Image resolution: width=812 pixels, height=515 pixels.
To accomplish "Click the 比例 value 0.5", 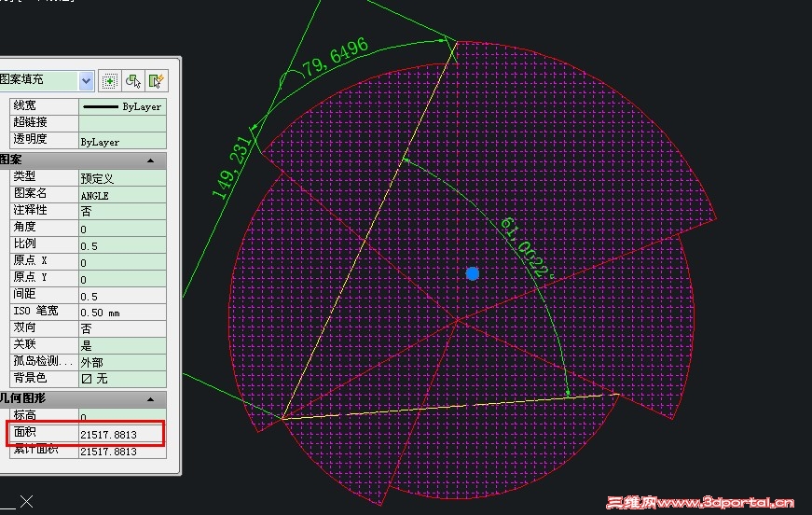I will [x=122, y=245].
